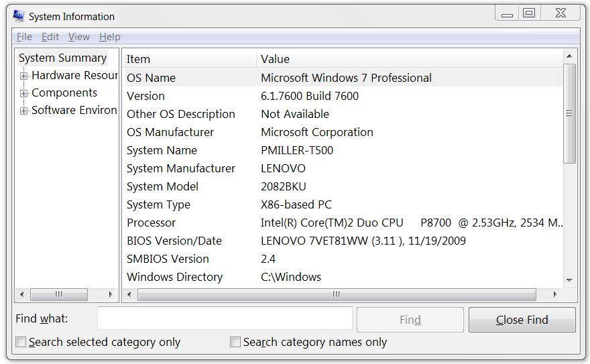590x364 pixels.
Task: Click the tree pane right scroll arrow
Action: [x=111, y=294]
